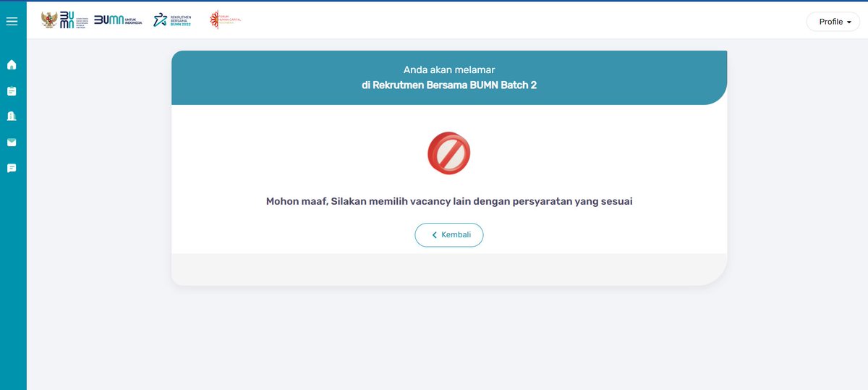Click the BUMN Untuk Indonesia logo
Image resolution: width=868 pixels, height=390 pixels.
pyautogui.click(x=118, y=20)
